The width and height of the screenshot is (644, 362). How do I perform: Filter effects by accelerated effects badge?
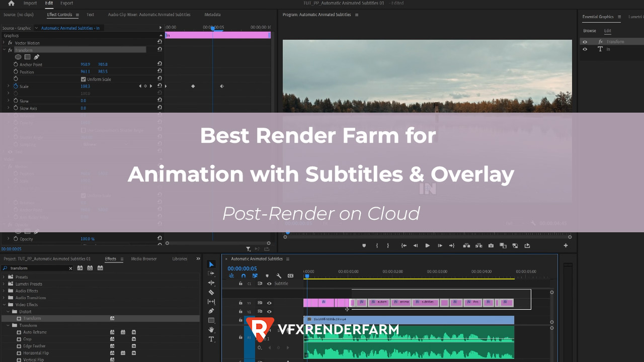point(80,268)
